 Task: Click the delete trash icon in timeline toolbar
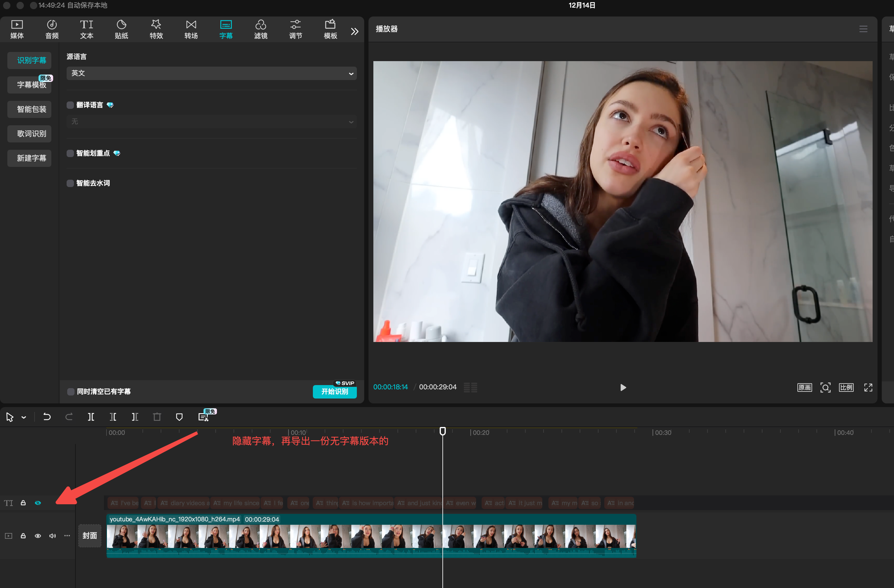click(x=157, y=417)
